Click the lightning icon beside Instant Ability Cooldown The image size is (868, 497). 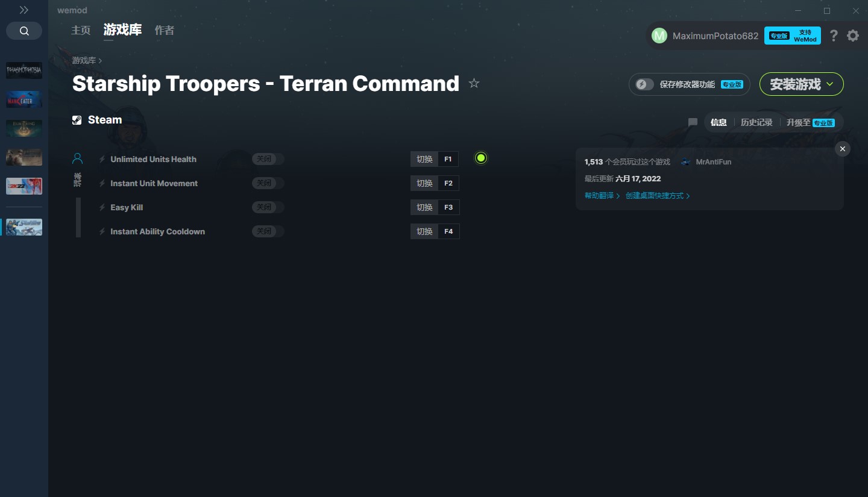pyautogui.click(x=102, y=232)
